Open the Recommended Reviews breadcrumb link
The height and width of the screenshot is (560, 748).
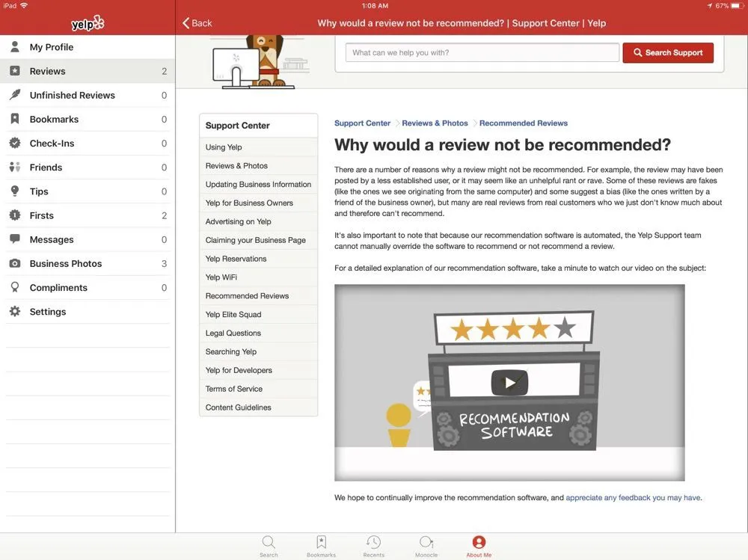[x=524, y=123]
